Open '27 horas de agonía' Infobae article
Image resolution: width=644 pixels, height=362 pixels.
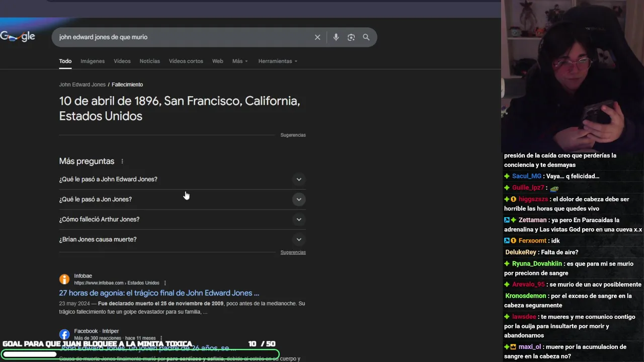[159, 293]
